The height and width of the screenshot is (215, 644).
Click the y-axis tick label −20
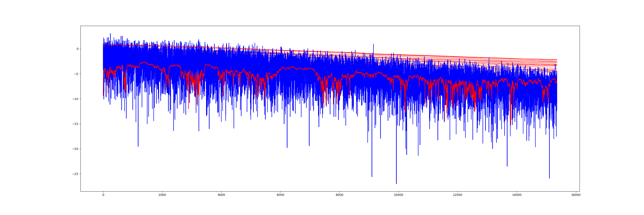point(75,149)
